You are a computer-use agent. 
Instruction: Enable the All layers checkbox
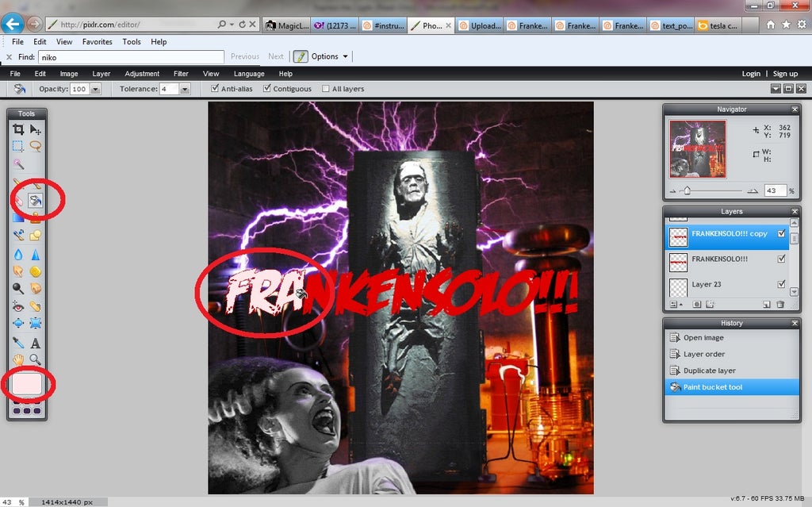point(326,89)
